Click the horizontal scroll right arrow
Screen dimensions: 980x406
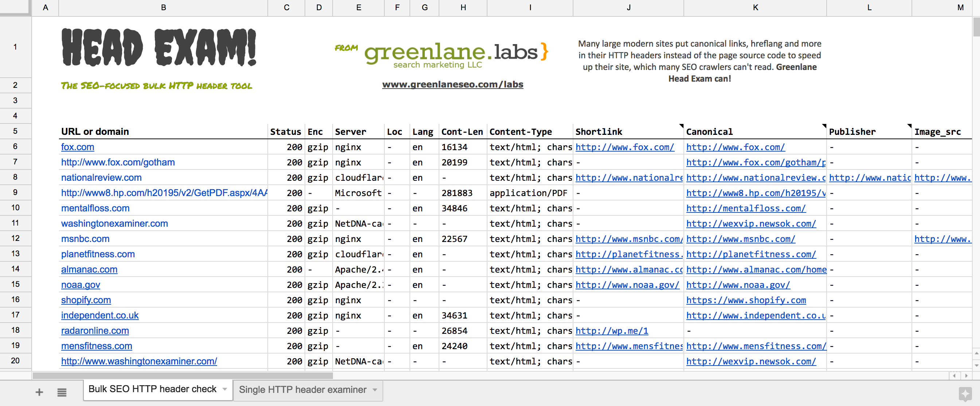tap(966, 375)
